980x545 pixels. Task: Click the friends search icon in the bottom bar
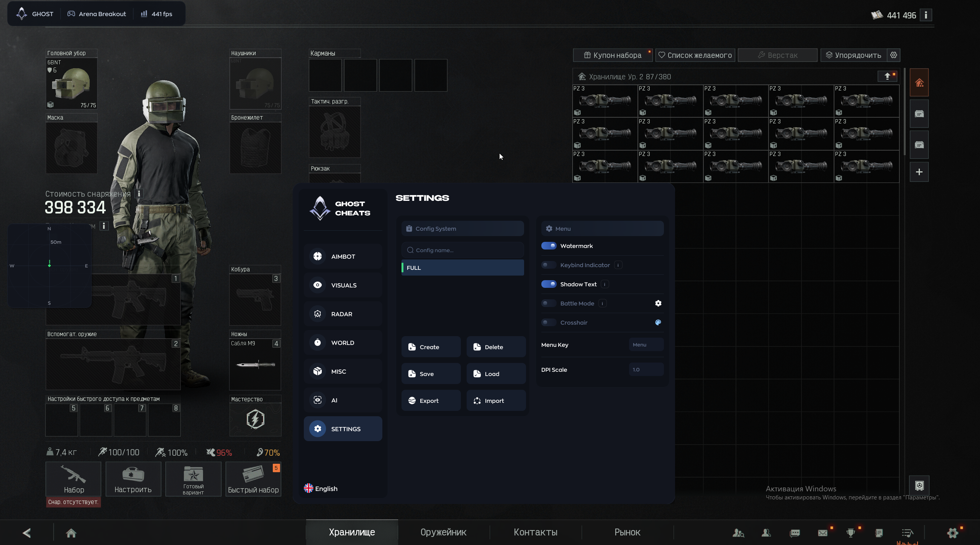(x=738, y=533)
